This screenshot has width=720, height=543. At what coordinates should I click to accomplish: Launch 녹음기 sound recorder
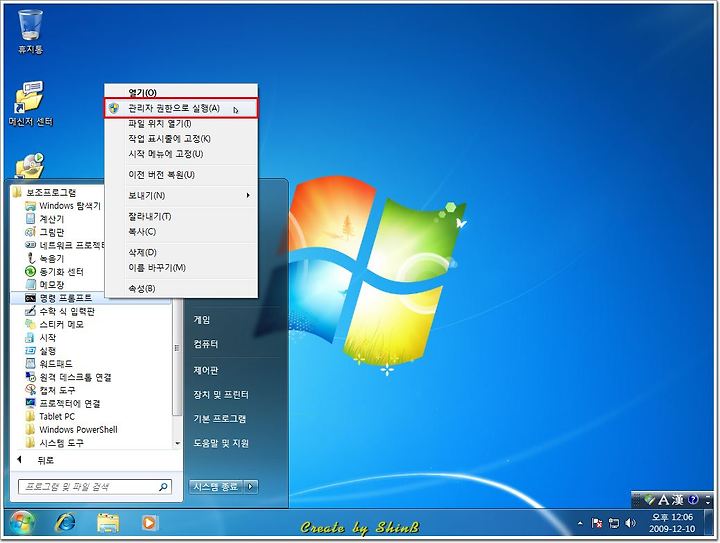click(45, 258)
